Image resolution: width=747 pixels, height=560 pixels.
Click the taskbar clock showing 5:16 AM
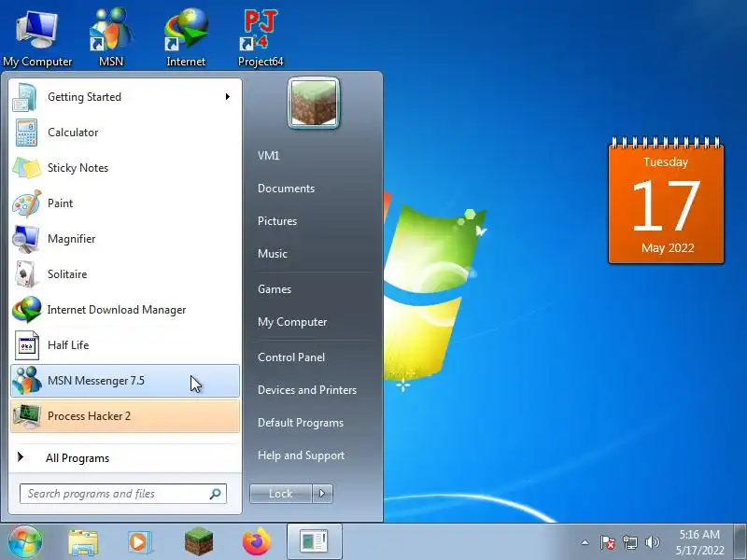(699, 542)
